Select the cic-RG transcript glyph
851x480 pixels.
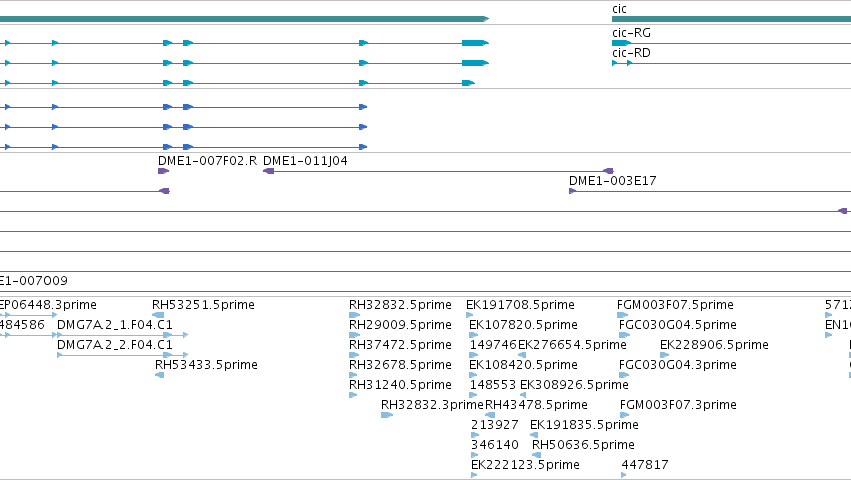coord(731,43)
